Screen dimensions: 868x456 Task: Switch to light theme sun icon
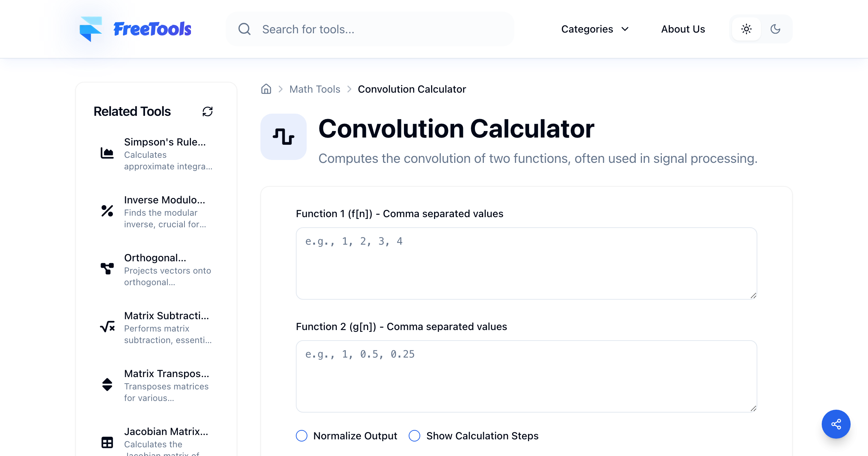click(746, 29)
